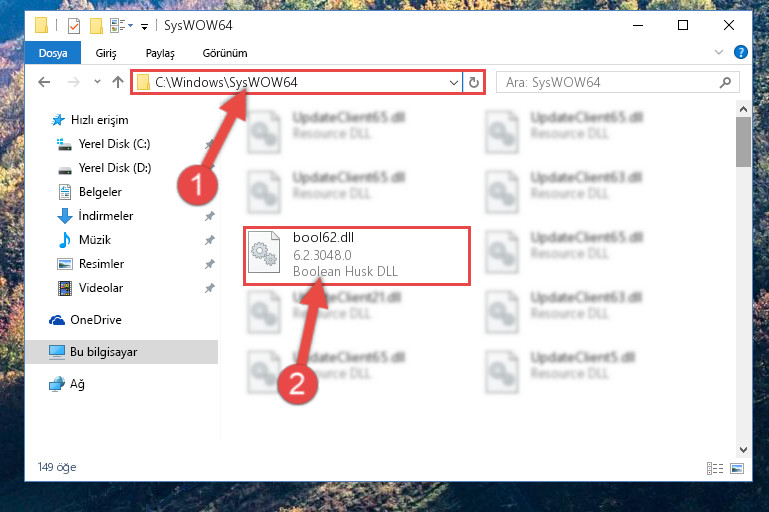Select the bool62.dll file

pos(357,256)
